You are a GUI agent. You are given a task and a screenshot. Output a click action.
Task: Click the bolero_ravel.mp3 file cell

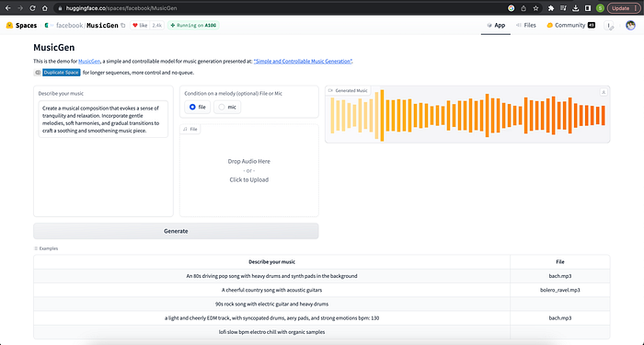(559, 290)
